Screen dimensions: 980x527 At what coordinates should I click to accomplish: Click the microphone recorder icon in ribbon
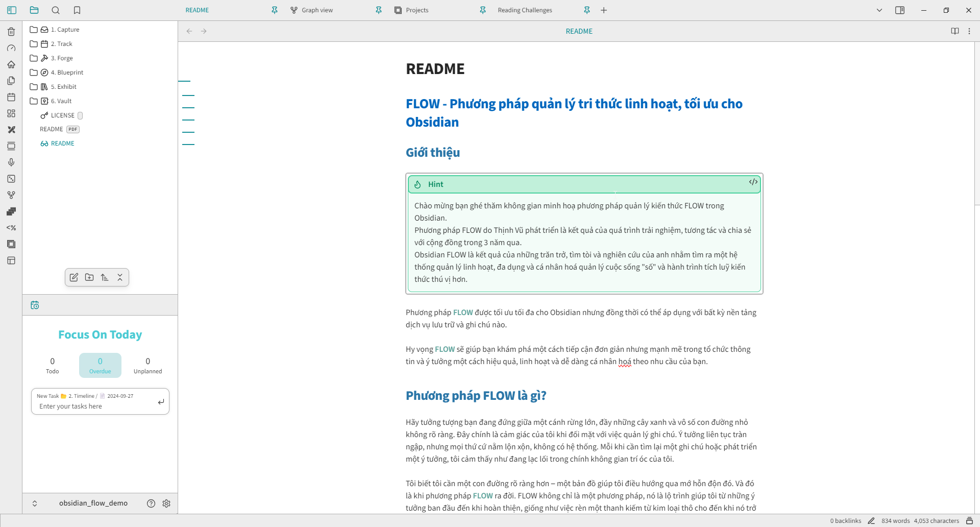[x=11, y=162]
